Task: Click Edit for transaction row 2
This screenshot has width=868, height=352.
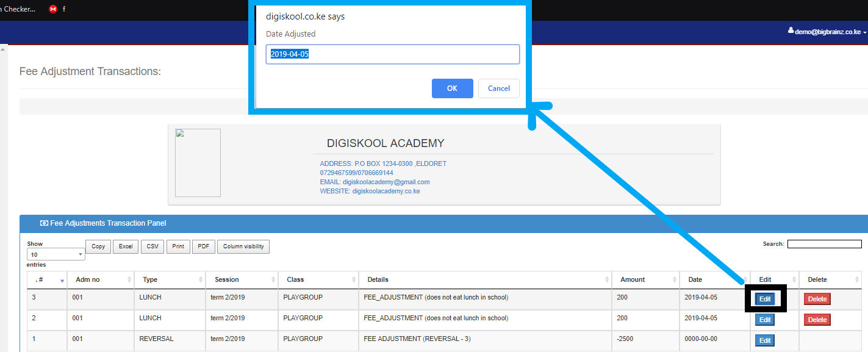Action: 765,320
